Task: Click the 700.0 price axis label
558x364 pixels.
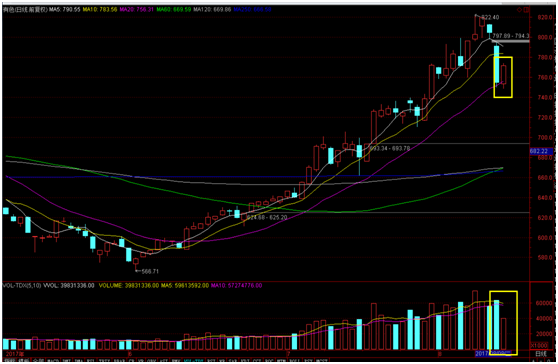Action: [x=545, y=138]
